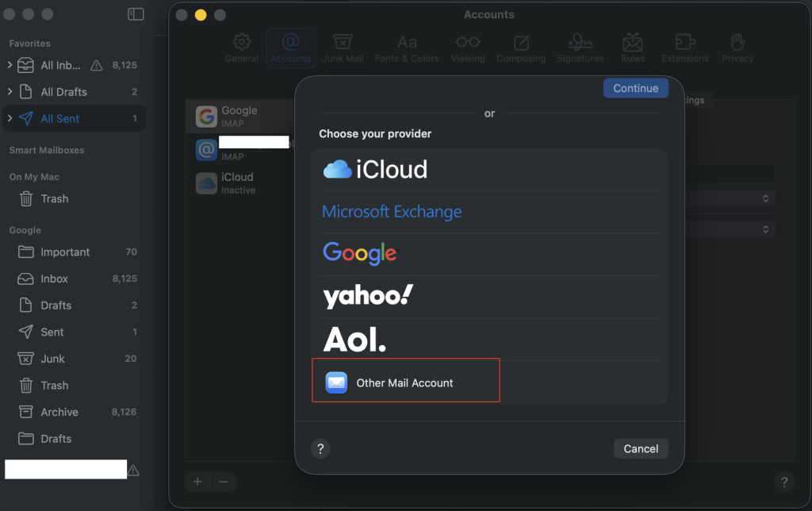Add a new account with plus button
The width and height of the screenshot is (812, 511).
pyautogui.click(x=197, y=482)
